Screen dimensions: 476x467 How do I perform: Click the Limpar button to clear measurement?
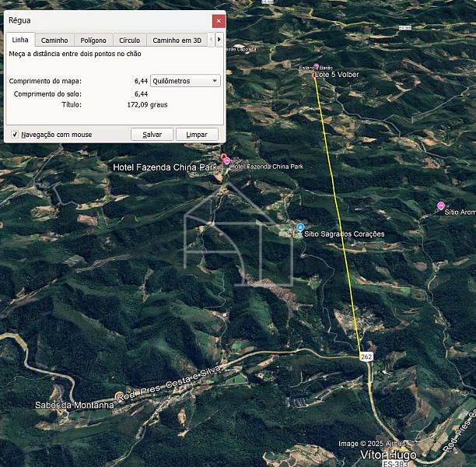[197, 135]
